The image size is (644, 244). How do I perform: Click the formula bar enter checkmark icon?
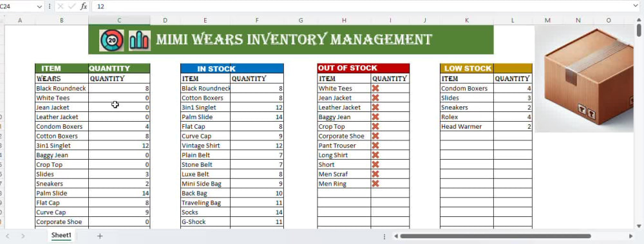click(72, 6)
